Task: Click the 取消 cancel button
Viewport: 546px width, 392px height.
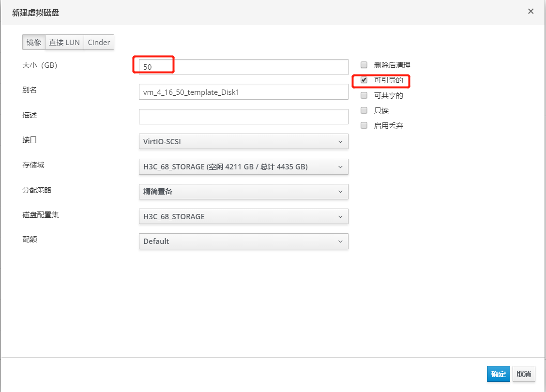Action: (523, 374)
